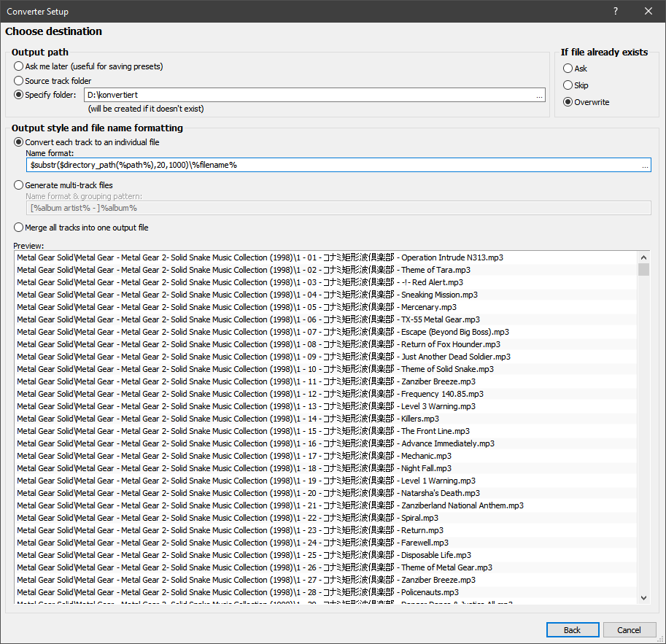This screenshot has height=644, width=666.
Task: Click the preview list scroll-up arrow
Action: (643, 257)
